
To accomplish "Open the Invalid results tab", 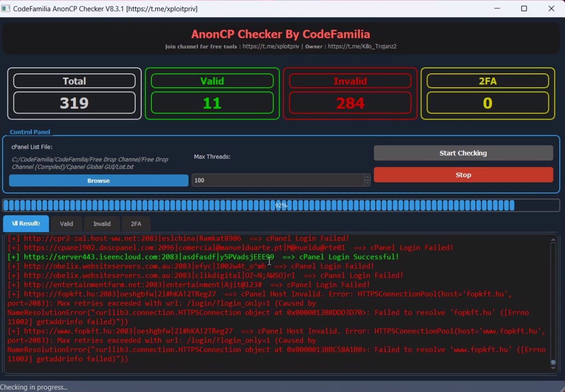I will coord(102,224).
